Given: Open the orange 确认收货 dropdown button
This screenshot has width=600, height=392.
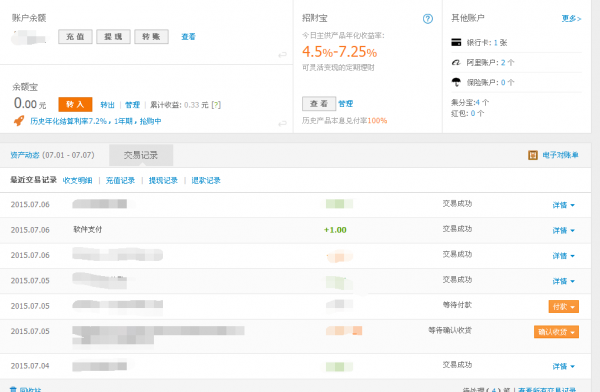Looking at the screenshot, I should pos(556,332).
